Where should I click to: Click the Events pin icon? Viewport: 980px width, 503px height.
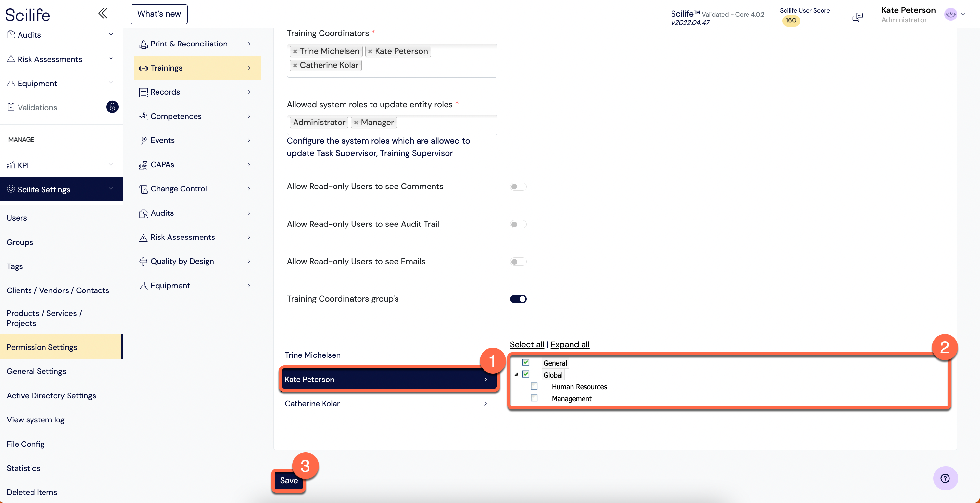(144, 140)
